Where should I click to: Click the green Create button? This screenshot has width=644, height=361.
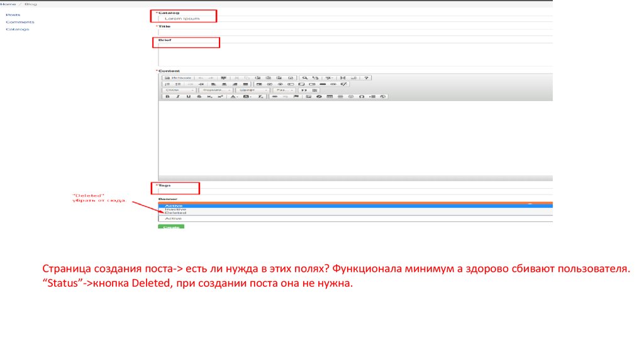tap(171, 226)
